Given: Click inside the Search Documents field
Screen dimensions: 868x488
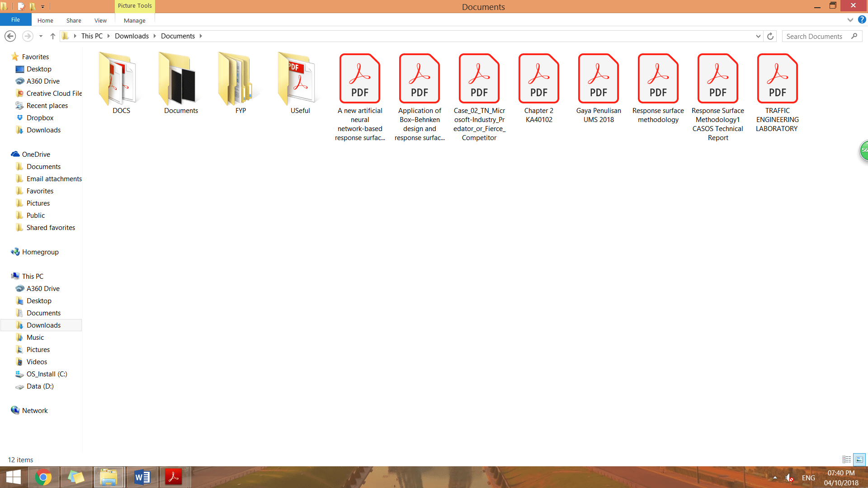Looking at the screenshot, I should (814, 36).
